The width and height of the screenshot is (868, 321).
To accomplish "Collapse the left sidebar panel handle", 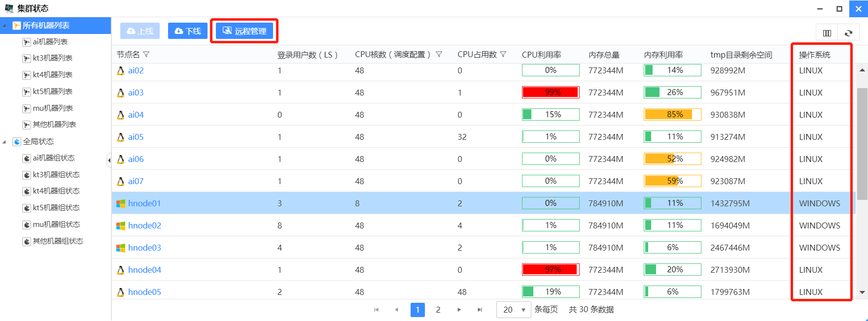I will pyautogui.click(x=109, y=160).
